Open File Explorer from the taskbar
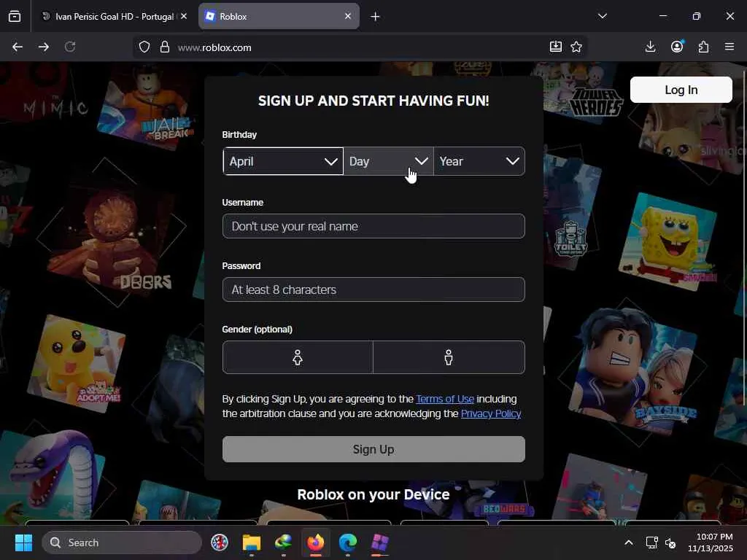 pos(252,542)
